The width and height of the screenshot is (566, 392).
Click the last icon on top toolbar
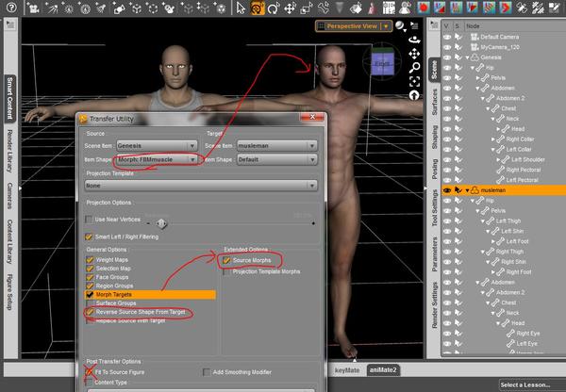pyautogui.click(x=554, y=8)
